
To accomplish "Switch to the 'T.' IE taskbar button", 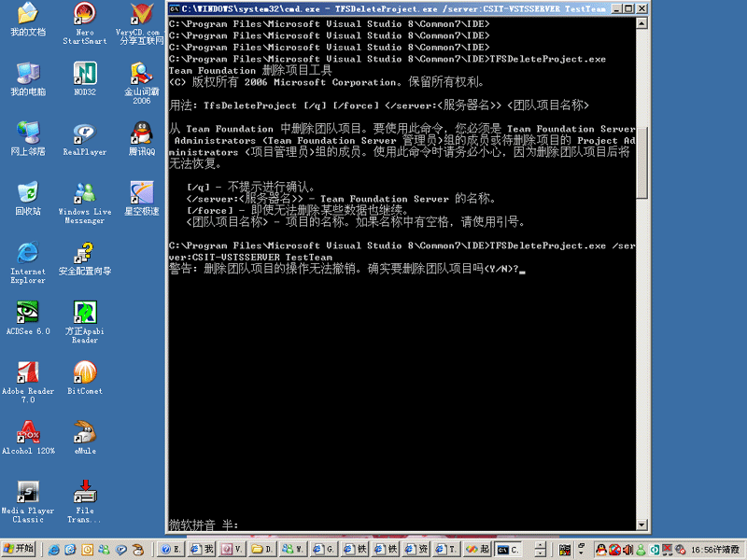I will click(x=446, y=549).
